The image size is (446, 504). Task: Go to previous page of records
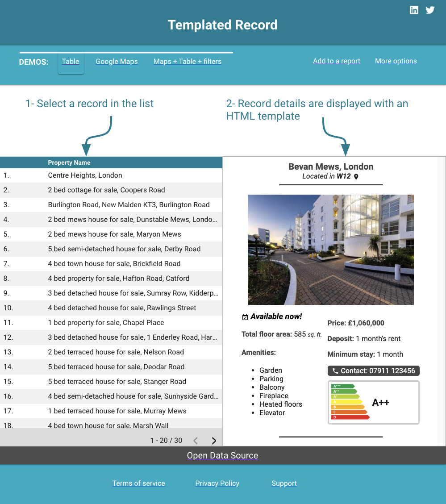(x=196, y=441)
